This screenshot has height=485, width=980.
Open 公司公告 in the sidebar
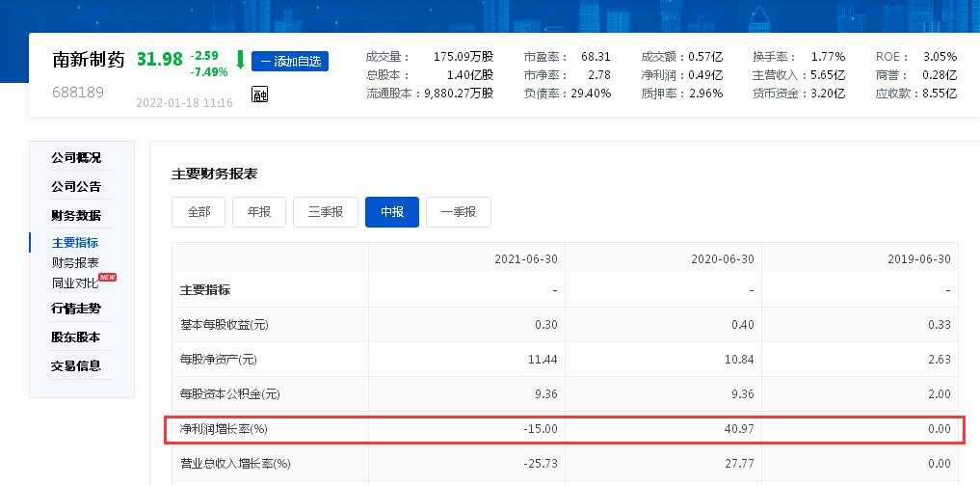(76, 187)
